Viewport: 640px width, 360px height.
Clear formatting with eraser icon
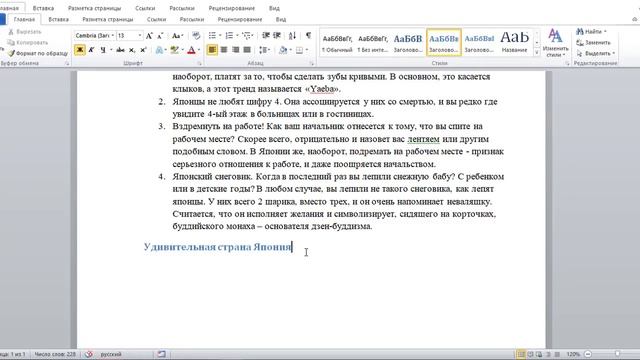pos(196,36)
